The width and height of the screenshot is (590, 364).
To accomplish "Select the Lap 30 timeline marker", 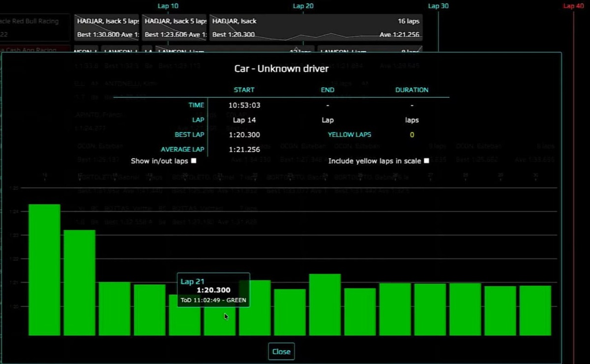I will (438, 6).
